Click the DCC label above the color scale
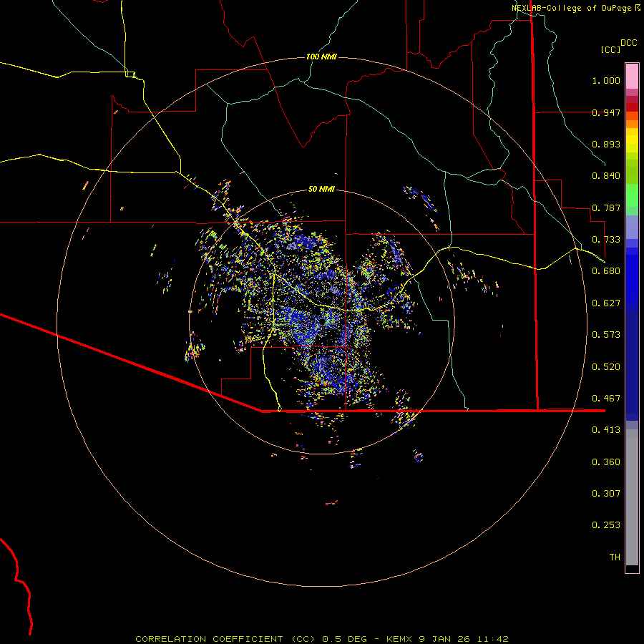 pos(628,43)
